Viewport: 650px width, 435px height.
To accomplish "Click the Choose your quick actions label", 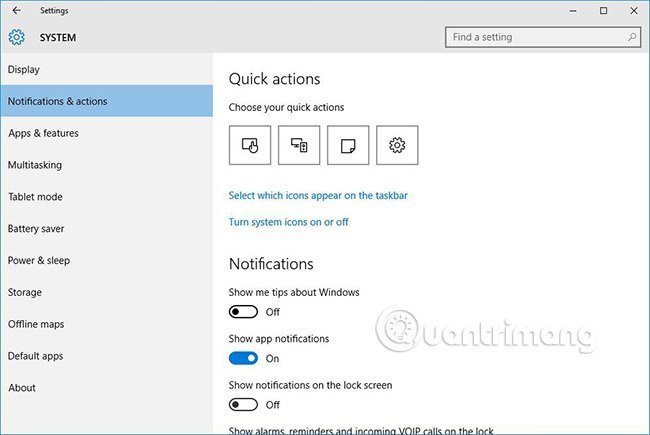I will point(286,107).
